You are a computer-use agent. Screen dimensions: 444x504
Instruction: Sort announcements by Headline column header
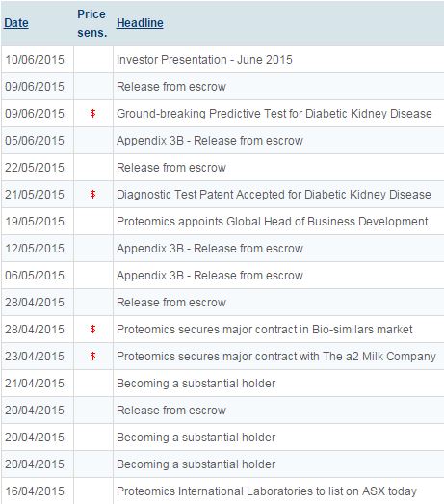(140, 23)
